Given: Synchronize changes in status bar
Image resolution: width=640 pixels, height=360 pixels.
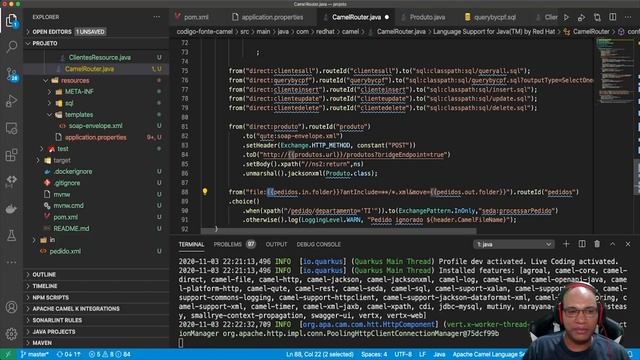Looking at the screenshot, I should tap(69, 354).
